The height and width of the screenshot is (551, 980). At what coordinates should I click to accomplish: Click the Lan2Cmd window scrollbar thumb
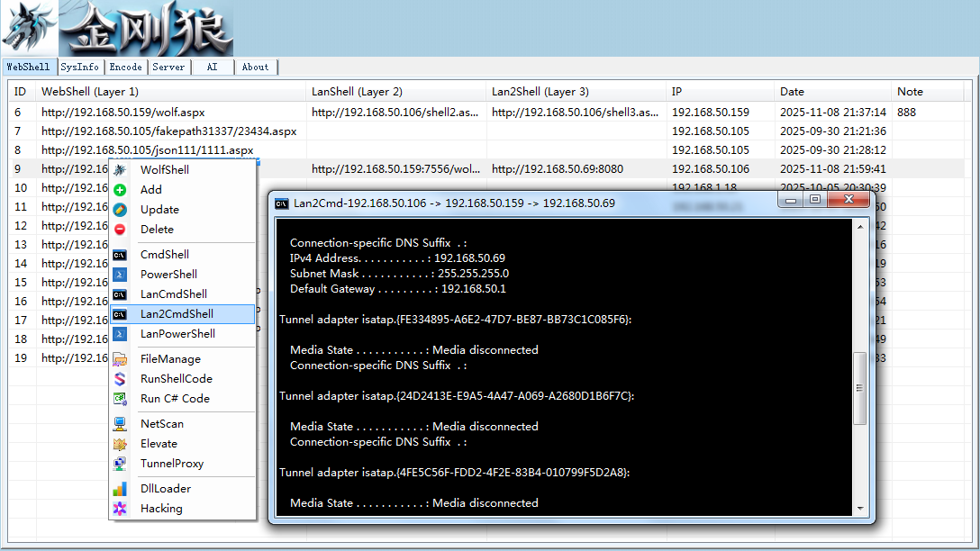(x=860, y=389)
